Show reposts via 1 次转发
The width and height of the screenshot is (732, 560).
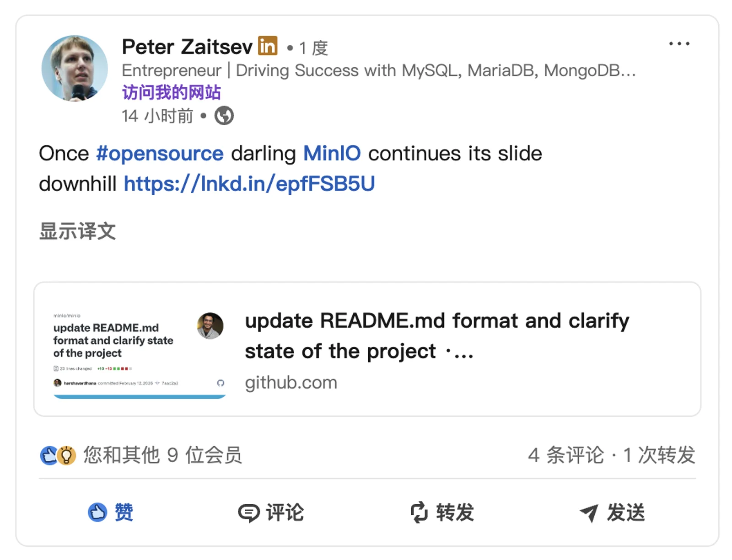(659, 455)
